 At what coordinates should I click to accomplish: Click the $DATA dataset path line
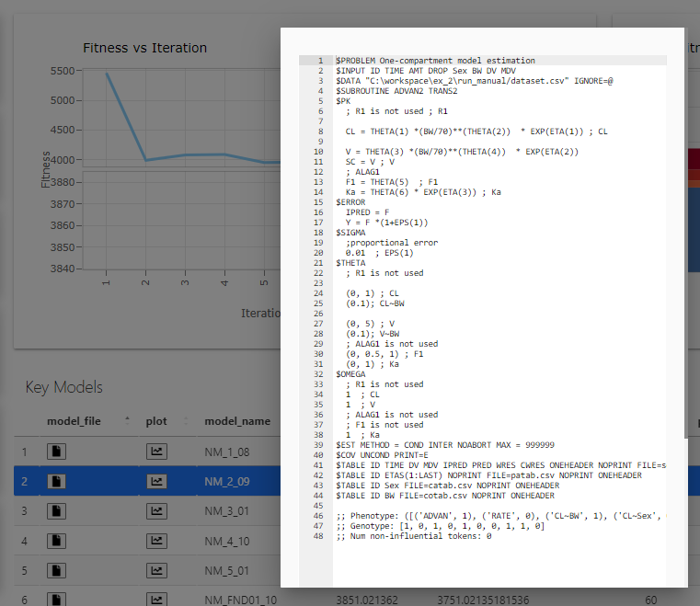474,81
